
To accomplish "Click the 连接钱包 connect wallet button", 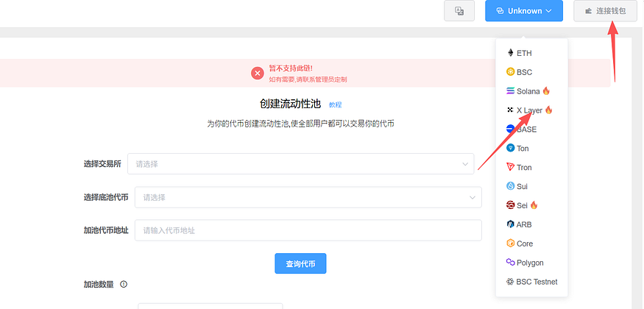I will [606, 11].
